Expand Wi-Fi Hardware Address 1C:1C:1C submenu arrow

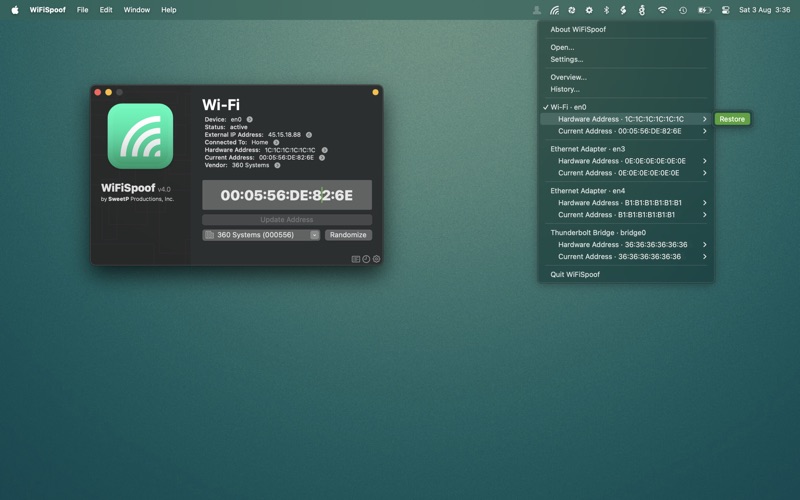[705, 119]
